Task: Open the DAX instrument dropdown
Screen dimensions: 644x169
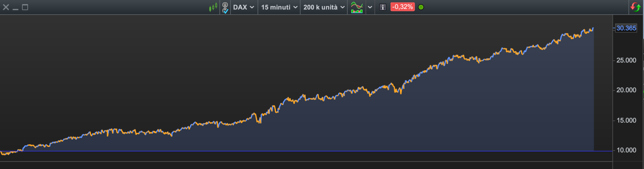Action: (x=244, y=7)
